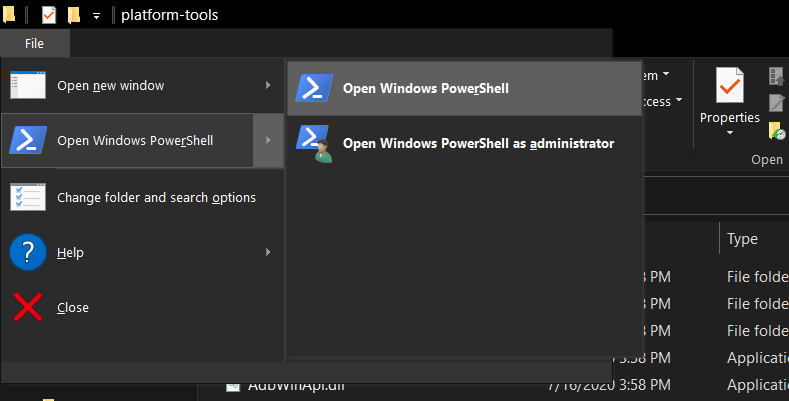Expand the Open new window submenu arrow
The image size is (789, 401).
pos(268,86)
